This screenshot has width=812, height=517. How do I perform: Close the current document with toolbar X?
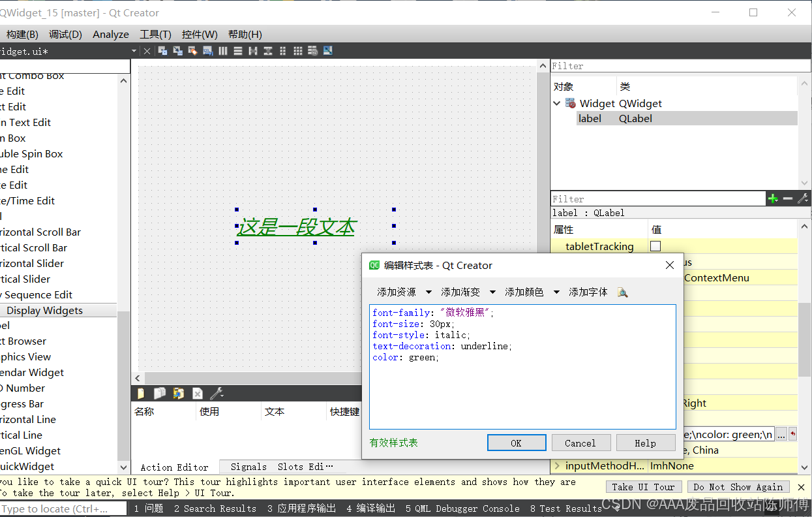(x=147, y=51)
